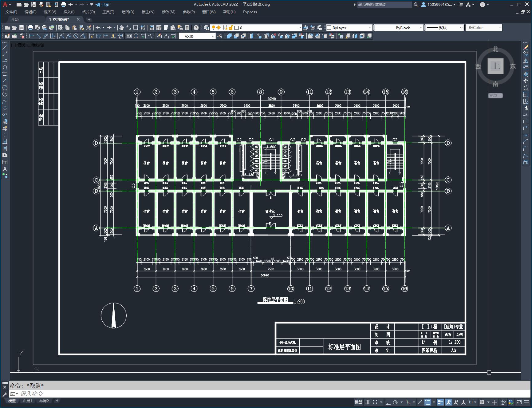
Task: Click the Save icon in quick access toolbar
Action: coord(34,4)
